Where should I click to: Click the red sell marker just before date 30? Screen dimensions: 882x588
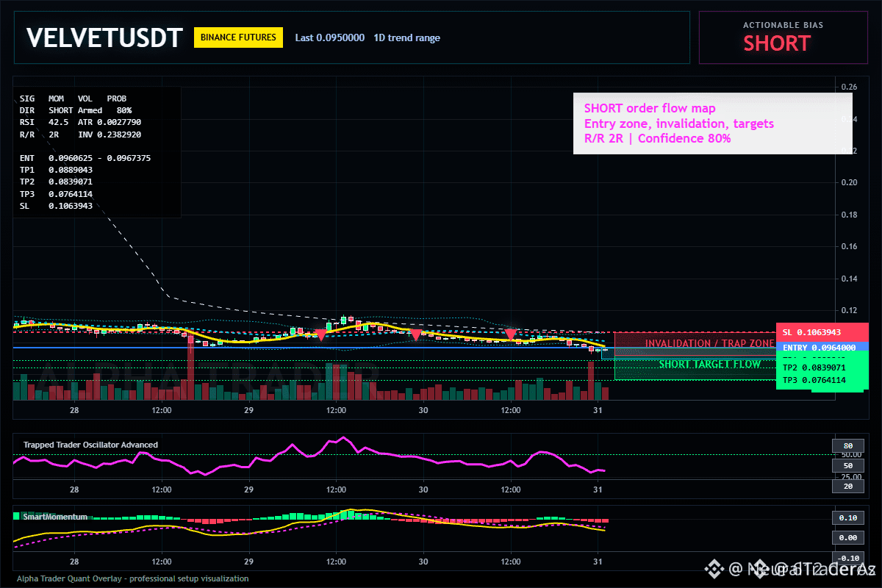tap(415, 335)
